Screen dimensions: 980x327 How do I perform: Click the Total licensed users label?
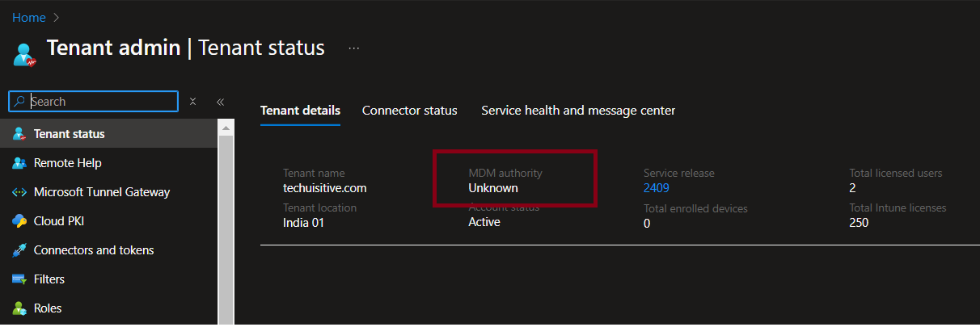pos(896,173)
